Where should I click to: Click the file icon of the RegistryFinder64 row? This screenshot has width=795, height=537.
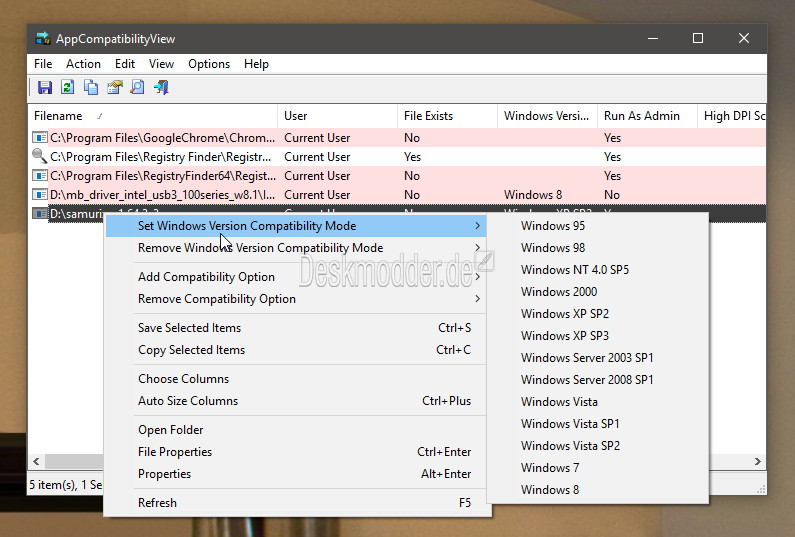(40, 175)
